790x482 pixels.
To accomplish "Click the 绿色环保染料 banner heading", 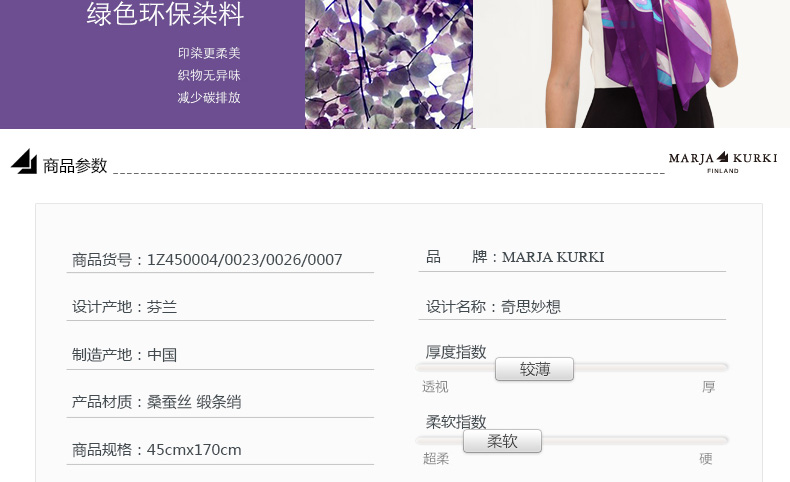I will (x=165, y=14).
